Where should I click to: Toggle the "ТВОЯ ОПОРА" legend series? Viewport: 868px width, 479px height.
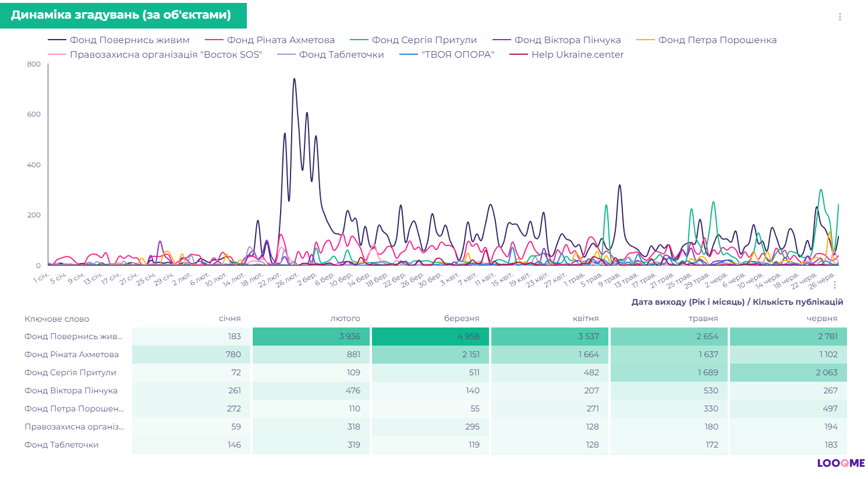pyautogui.click(x=447, y=54)
